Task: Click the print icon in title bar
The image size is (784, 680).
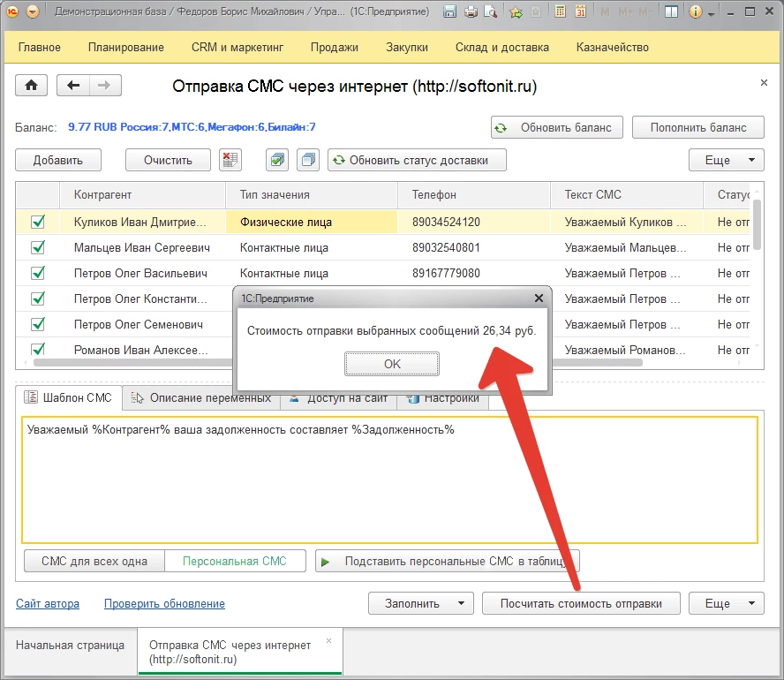Action: pos(471,12)
